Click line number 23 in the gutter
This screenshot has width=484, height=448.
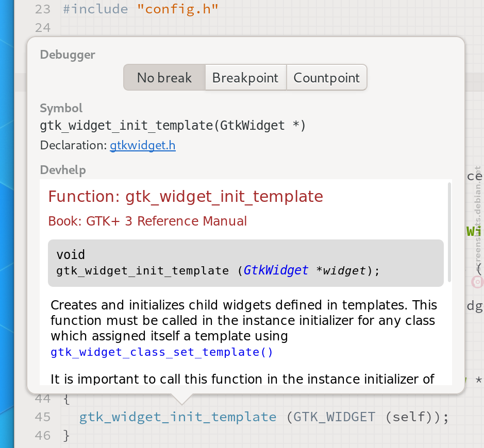[x=43, y=9]
